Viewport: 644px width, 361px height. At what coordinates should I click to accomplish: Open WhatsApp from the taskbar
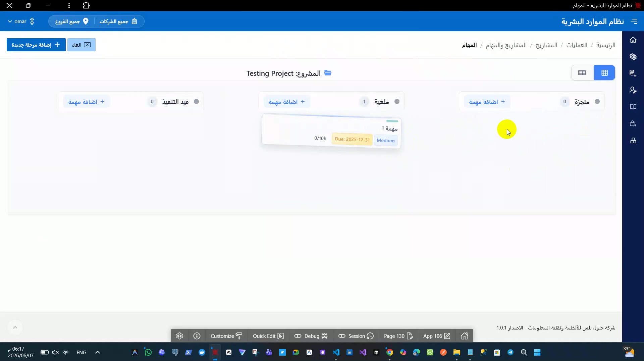point(148,352)
